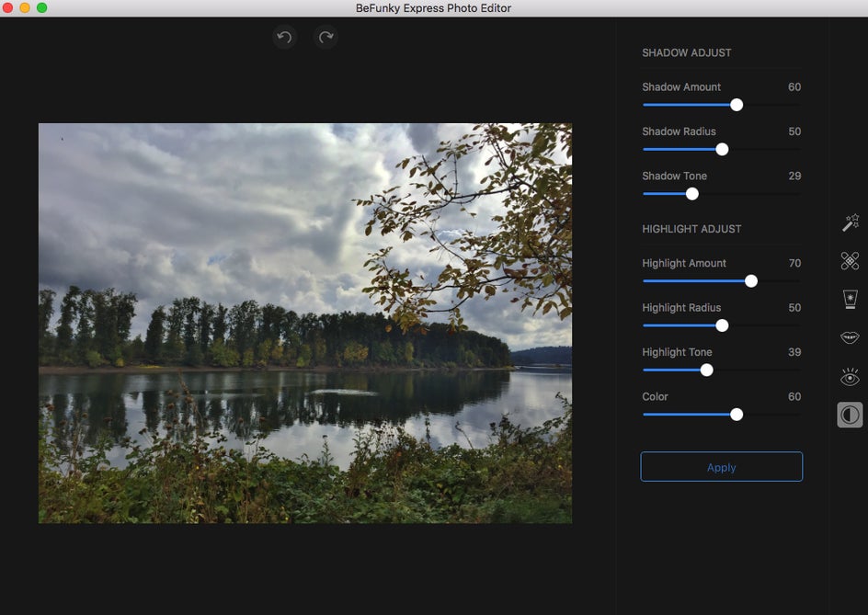Click the BeFunky Express Photo Editor title
Viewport: 868px width, 615px height.
[433, 8]
